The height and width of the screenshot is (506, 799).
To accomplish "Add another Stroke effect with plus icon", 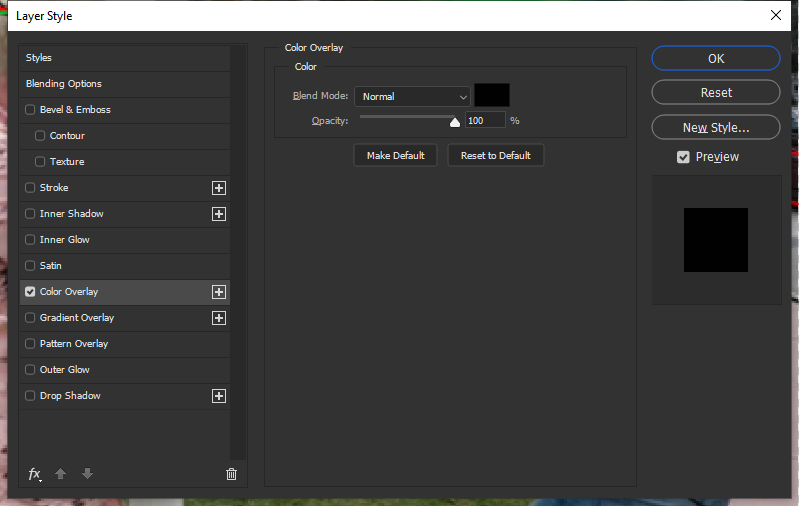I will 219,188.
